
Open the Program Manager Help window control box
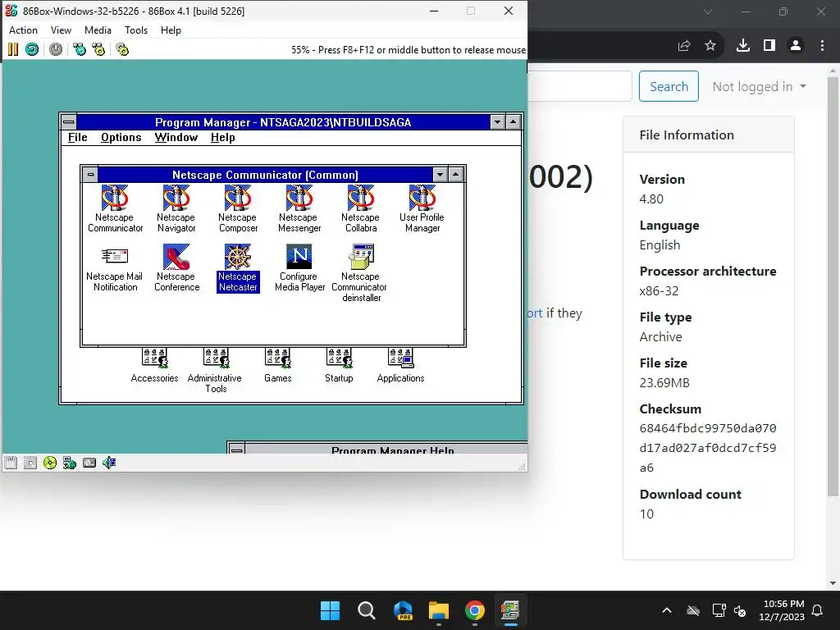237,449
